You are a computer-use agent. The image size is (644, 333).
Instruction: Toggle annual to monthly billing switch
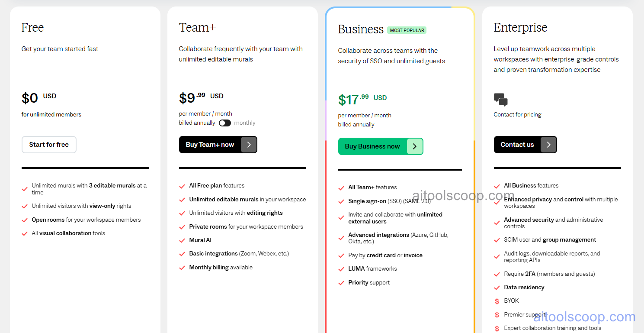pyautogui.click(x=225, y=123)
